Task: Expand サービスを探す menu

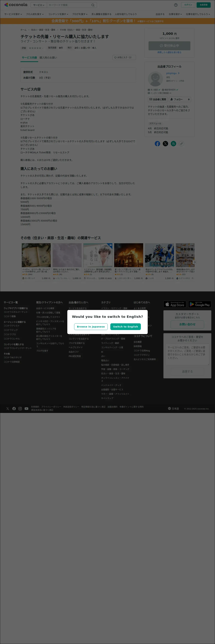Action: coord(13,14)
